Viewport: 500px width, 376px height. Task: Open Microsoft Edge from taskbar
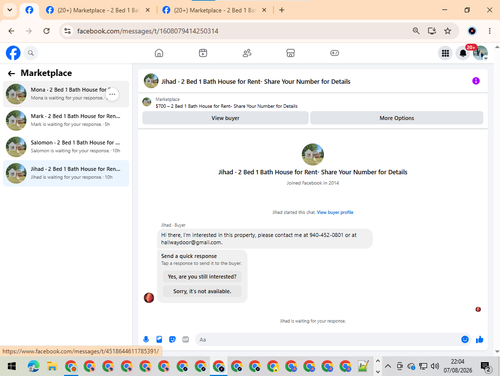click(x=33, y=366)
